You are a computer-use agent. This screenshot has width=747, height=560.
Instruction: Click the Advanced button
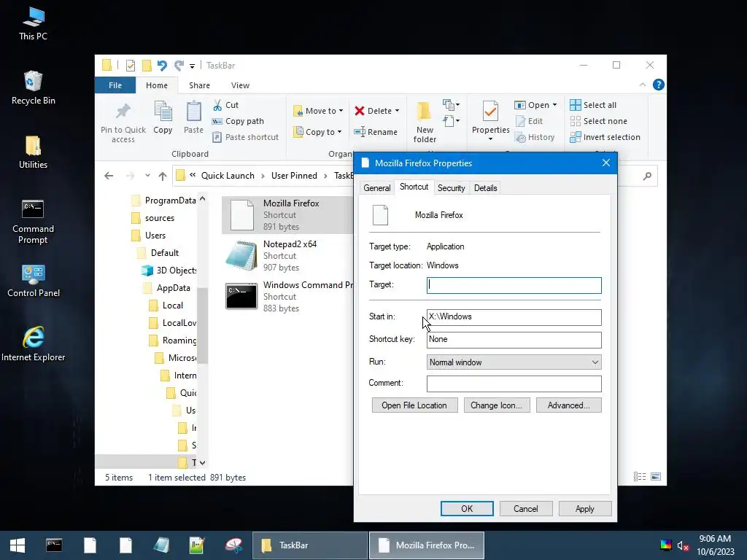coord(569,405)
